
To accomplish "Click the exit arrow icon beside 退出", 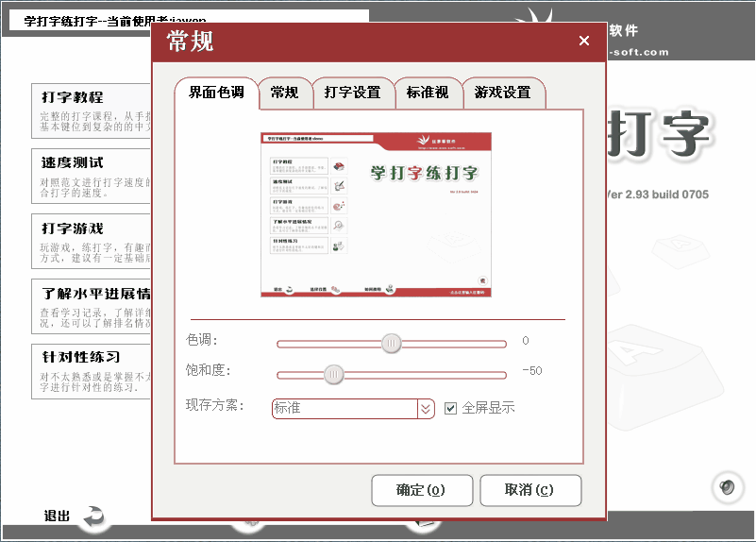I will point(94,516).
